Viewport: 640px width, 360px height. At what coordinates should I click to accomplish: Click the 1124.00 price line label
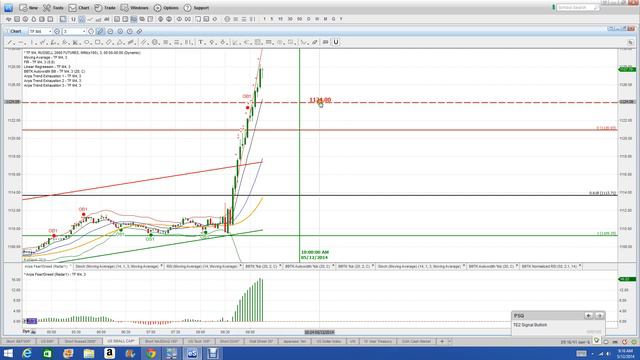[320, 100]
